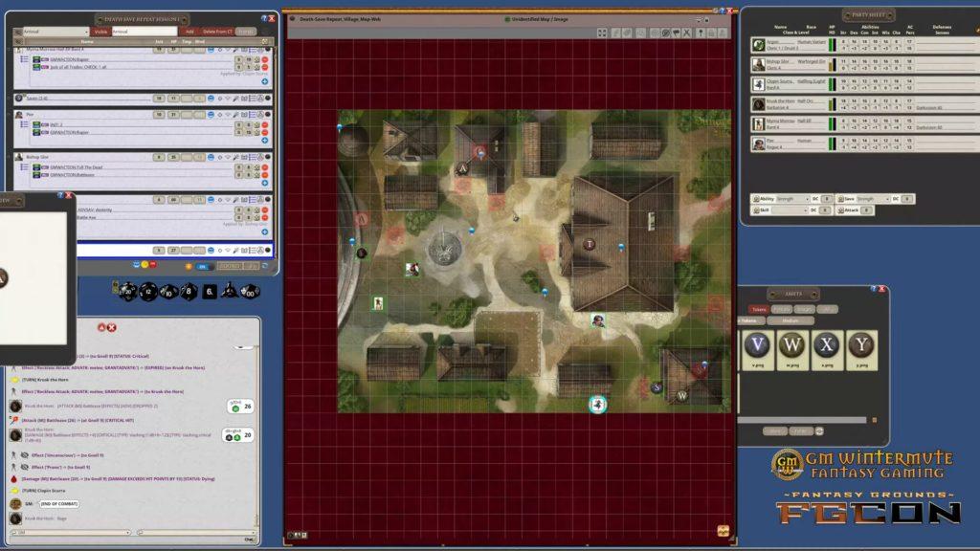Viewport: 980px width, 551px height.
Task: Open the map corner action icon
Action: coord(724,530)
